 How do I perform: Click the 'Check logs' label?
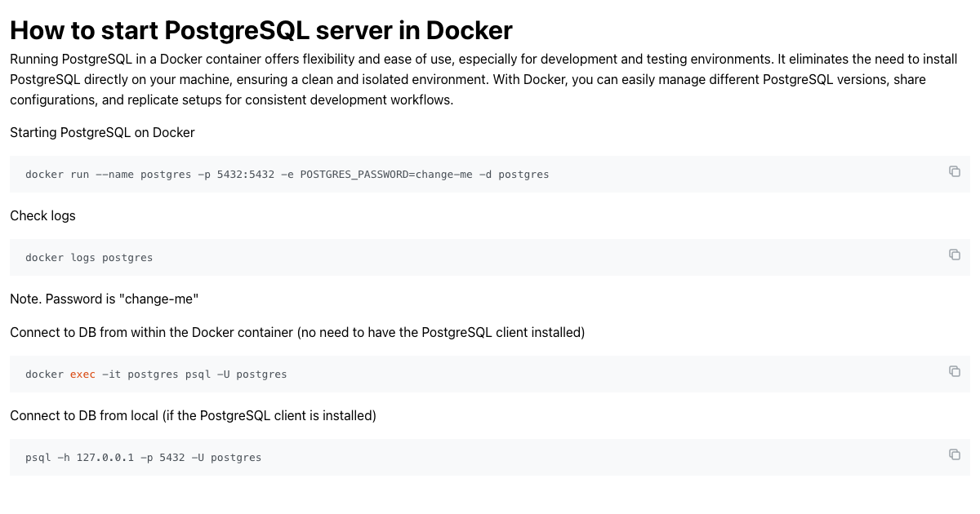click(x=42, y=215)
